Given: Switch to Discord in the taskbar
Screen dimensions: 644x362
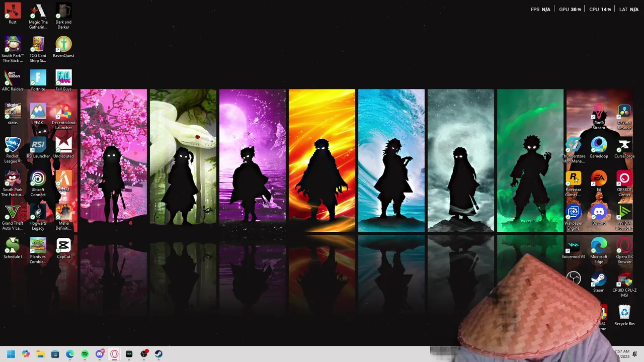Looking at the screenshot, I should pyautogui.click(x=100, y=354).
